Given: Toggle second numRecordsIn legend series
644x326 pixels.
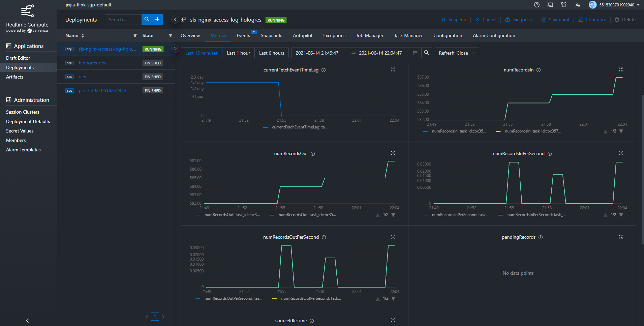Looking at the screenshot, I should (x=529, y=131).
